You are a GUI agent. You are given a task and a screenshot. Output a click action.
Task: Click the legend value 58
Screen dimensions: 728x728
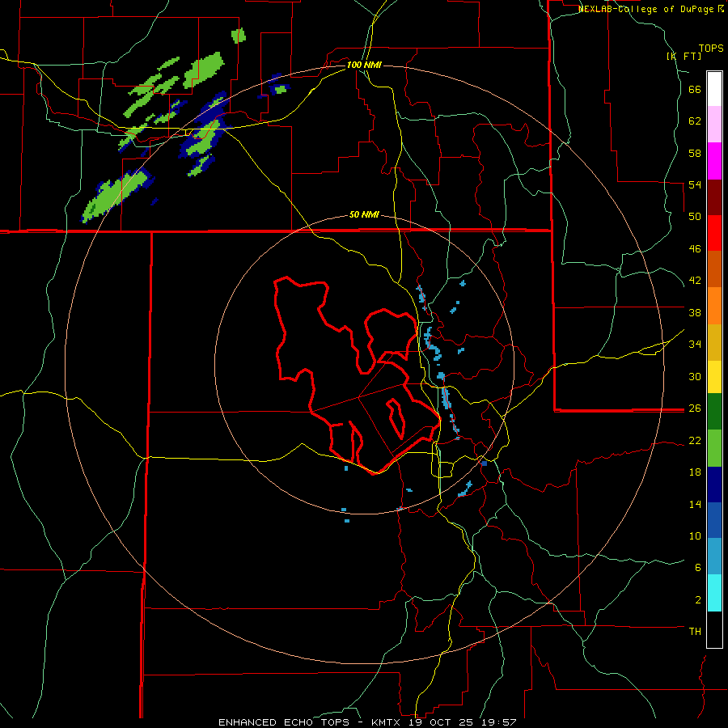click(x=695, y=153)
